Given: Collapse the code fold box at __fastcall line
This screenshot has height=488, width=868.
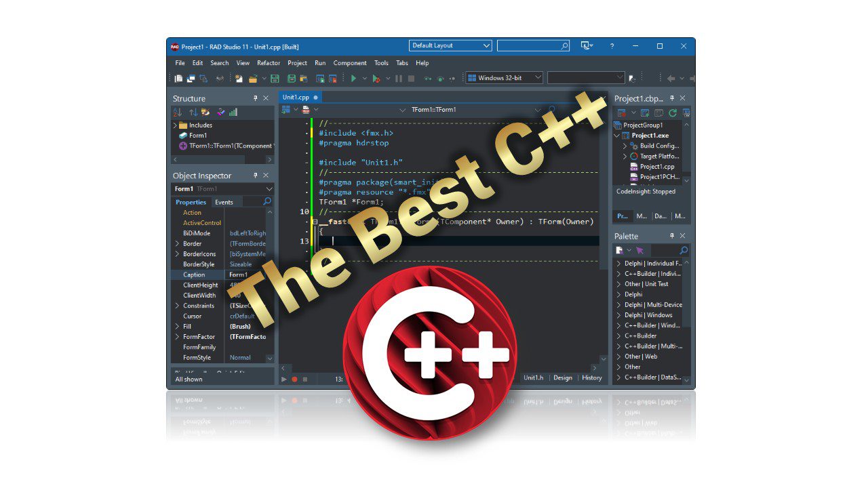Looking at the screenshot, I should (315, 222).
